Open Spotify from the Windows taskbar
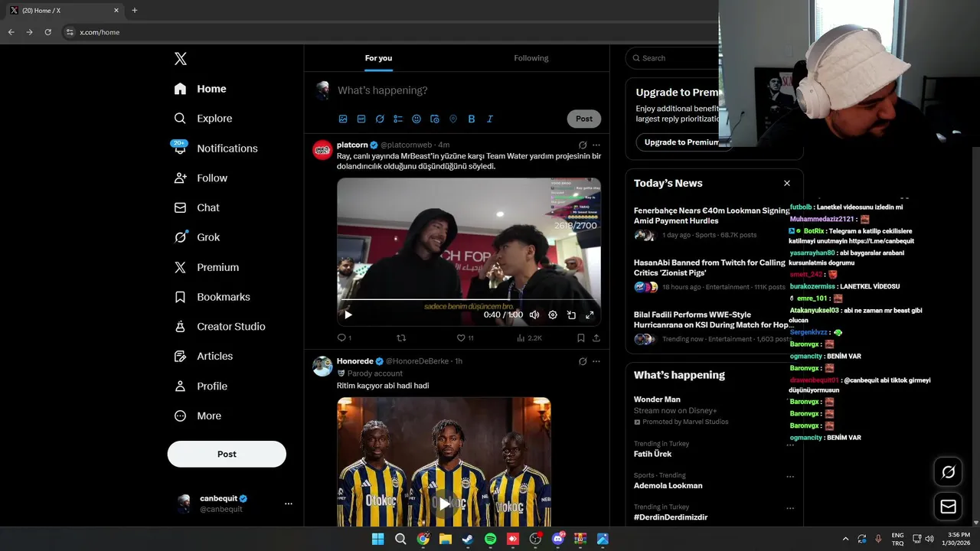 click(x=490, y=539)
